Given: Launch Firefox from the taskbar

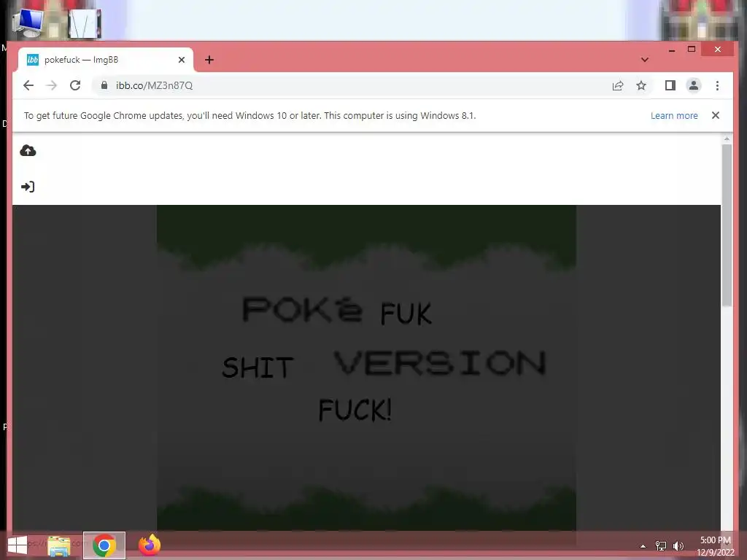Looking at the screenshot, I should point(149,545).
